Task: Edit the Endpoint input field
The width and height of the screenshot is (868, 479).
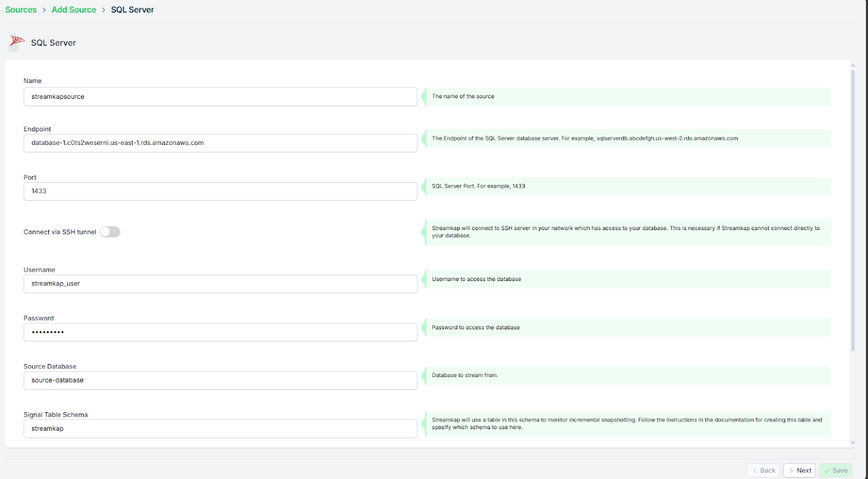Action: point(220,143)
